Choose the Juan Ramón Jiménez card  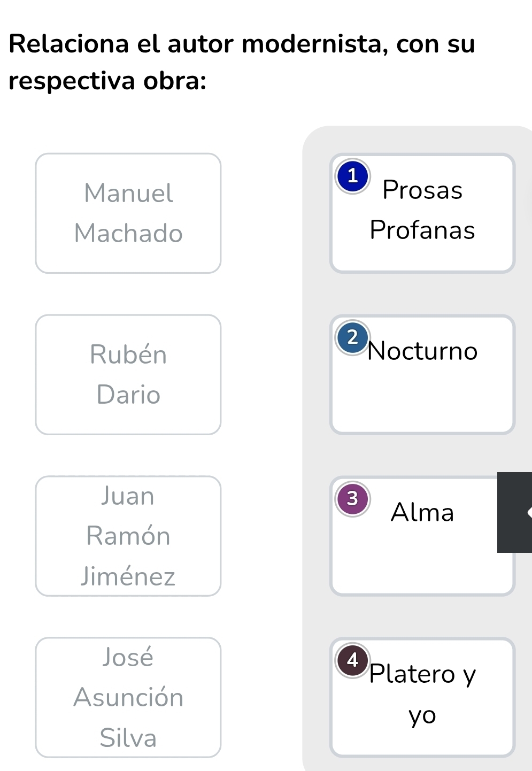[x=128, y=536]
